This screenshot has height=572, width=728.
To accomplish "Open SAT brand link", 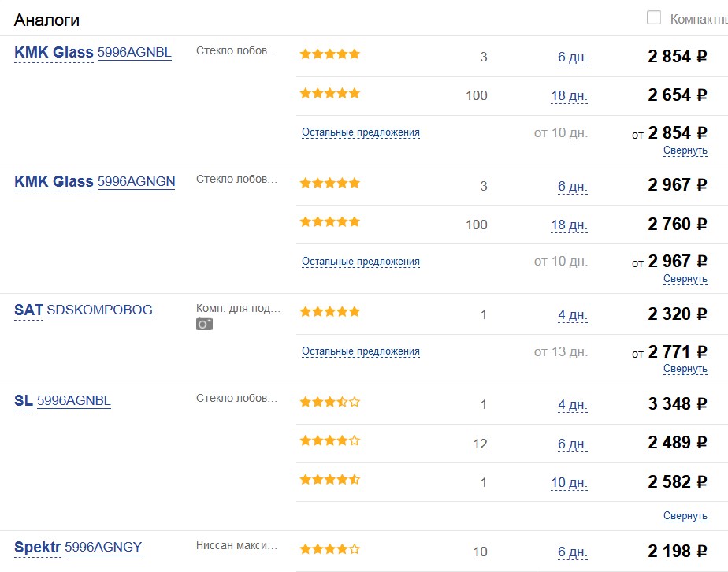I will (28, 310).
